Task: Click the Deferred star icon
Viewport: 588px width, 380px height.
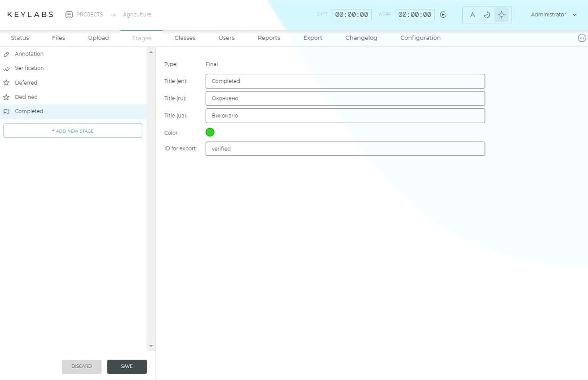Action: point(6,83)
